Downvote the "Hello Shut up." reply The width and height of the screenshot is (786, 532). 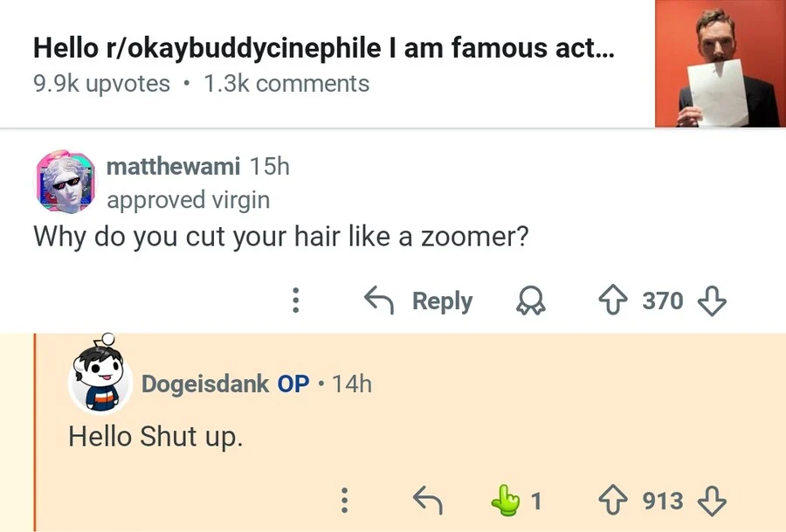714,501
